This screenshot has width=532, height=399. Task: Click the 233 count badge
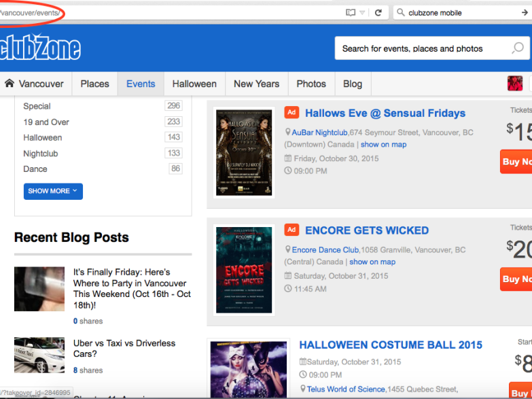[x=174, y=121]
